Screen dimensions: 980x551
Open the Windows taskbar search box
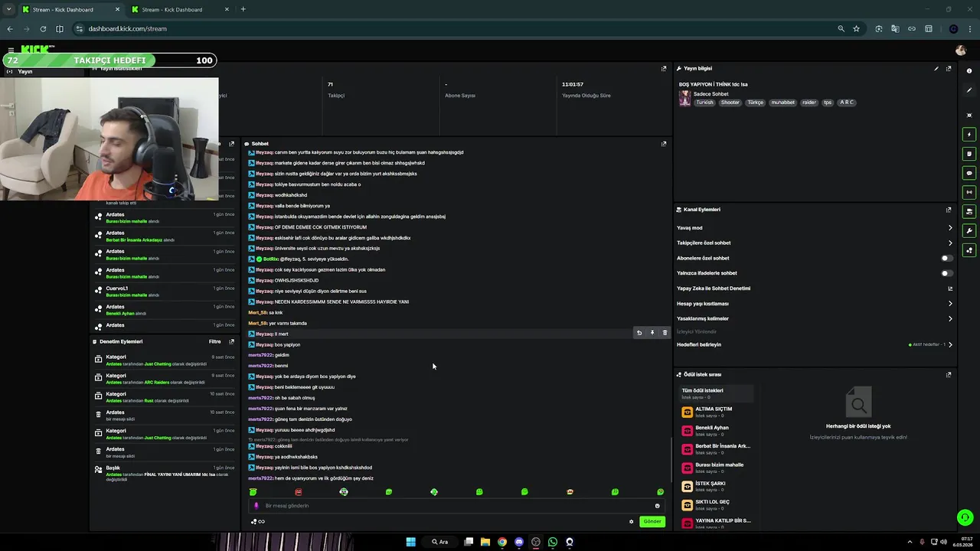(439, 542)
